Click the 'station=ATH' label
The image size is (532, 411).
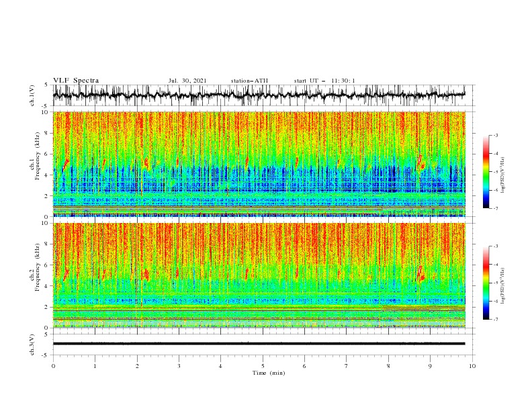point(249,81)
